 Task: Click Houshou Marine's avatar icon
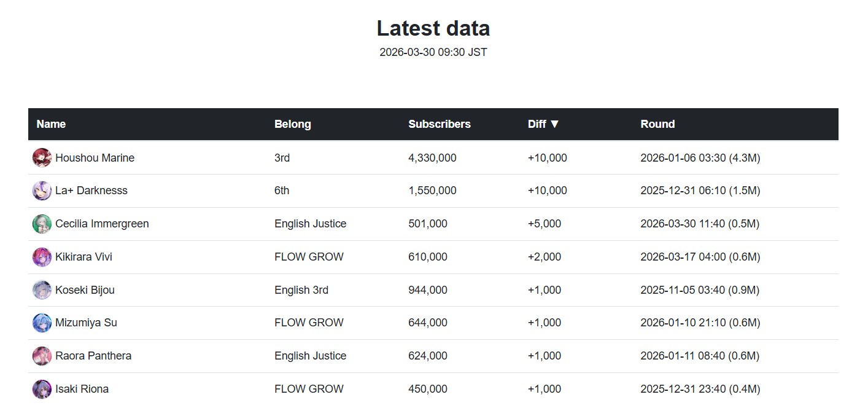[42, 158]
